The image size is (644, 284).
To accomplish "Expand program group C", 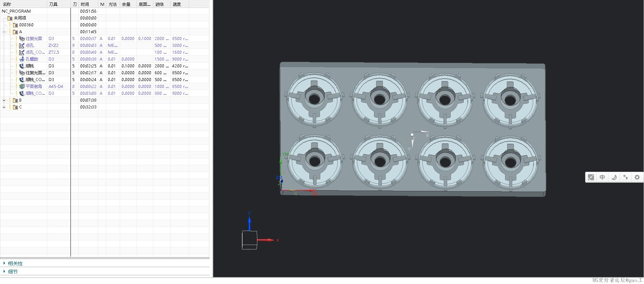I will 4,107.
